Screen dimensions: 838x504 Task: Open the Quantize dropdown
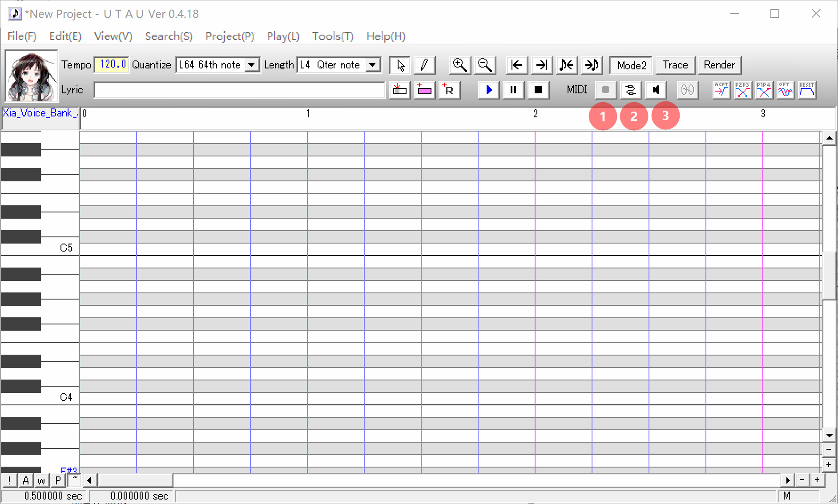(252, 65)
